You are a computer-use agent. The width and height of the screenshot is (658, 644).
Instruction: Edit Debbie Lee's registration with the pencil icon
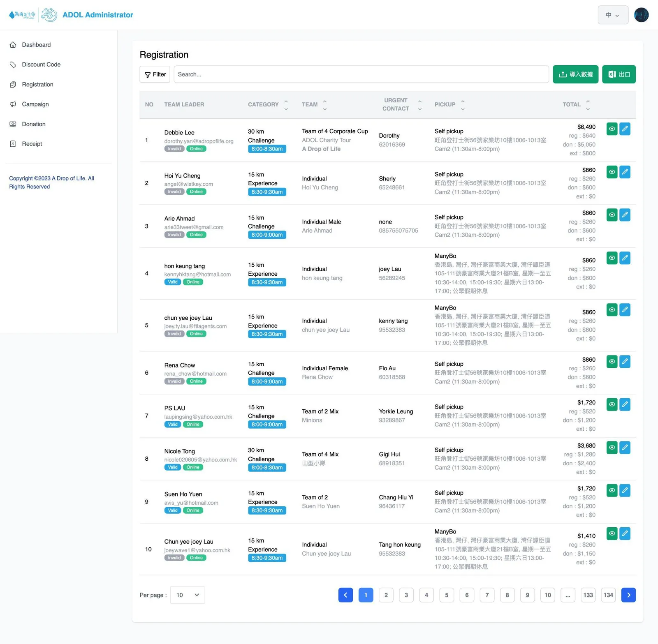[625, 129]
